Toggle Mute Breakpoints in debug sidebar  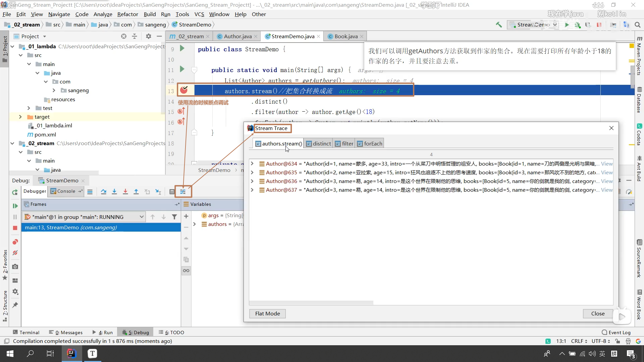(x=15, y=253)
